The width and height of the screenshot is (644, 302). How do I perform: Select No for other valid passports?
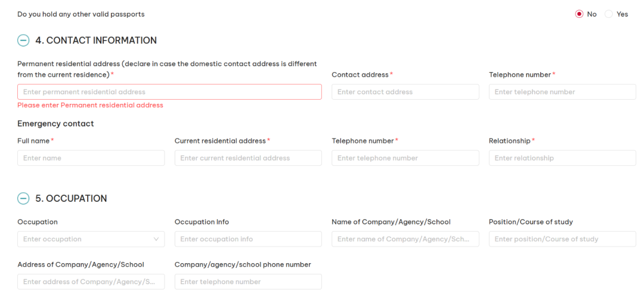coord(579,14)
